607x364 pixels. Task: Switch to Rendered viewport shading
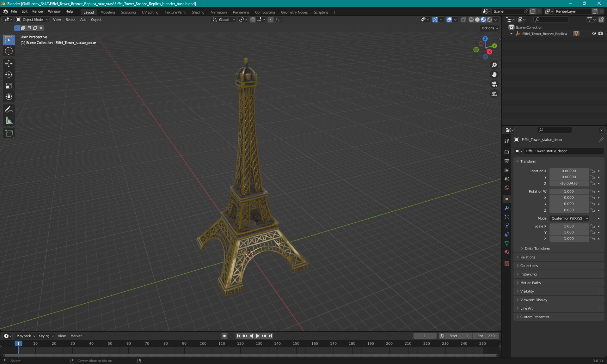click(x=489, y=20)
